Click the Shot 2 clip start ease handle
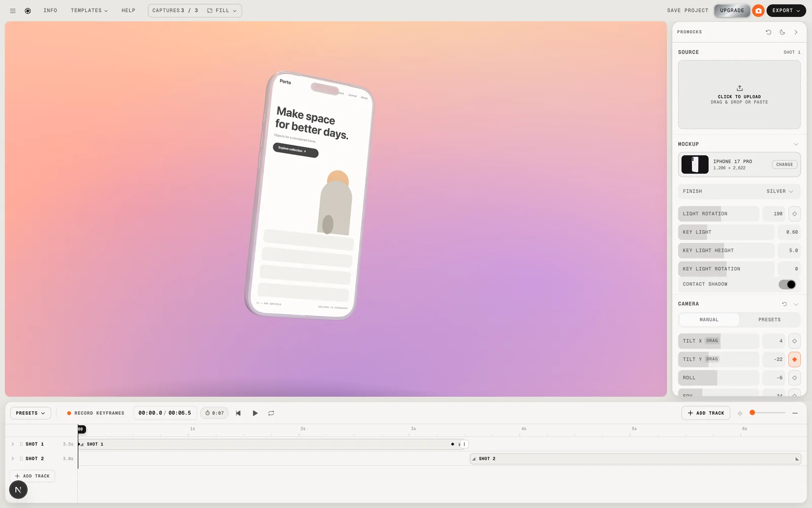The width and height of the screenshot is (812, 508). click(x=474, y=459)
